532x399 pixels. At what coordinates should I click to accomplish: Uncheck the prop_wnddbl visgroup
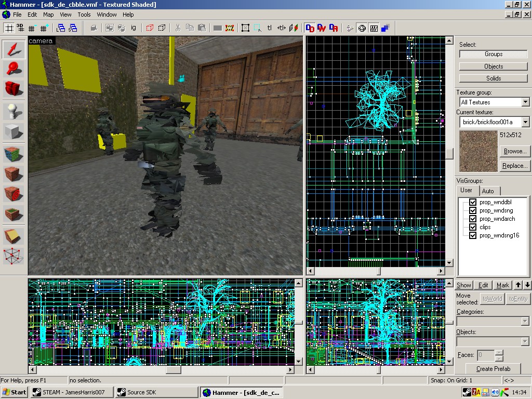[473, 202]
